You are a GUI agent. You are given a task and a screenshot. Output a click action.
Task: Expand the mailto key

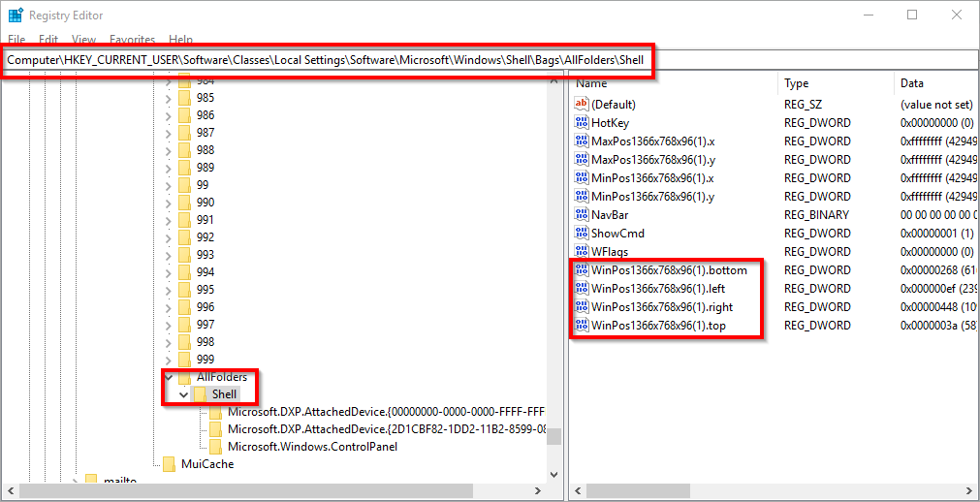point(75,481)
